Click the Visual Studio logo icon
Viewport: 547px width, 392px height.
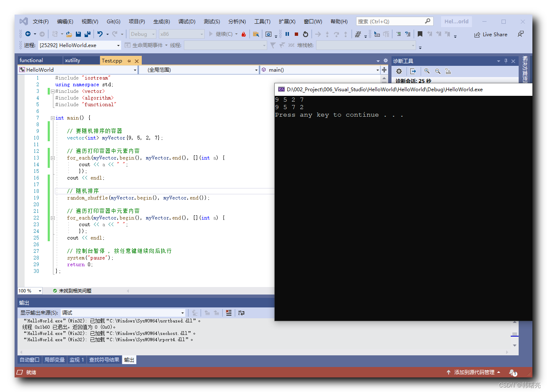pos(24,21)
